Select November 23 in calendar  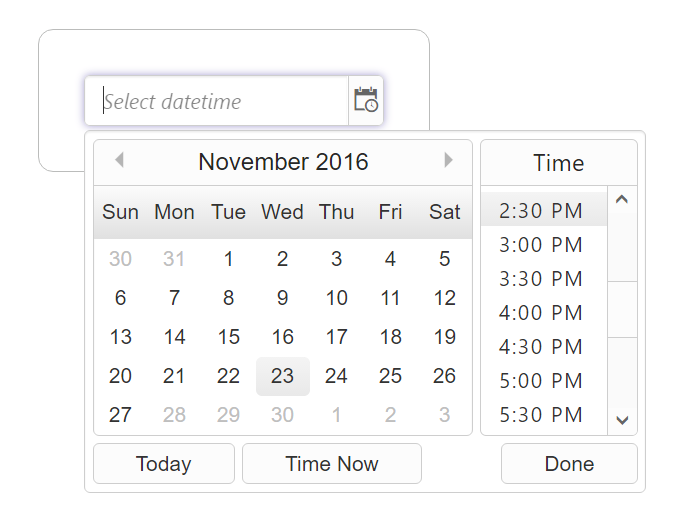(x=283, y=376)
